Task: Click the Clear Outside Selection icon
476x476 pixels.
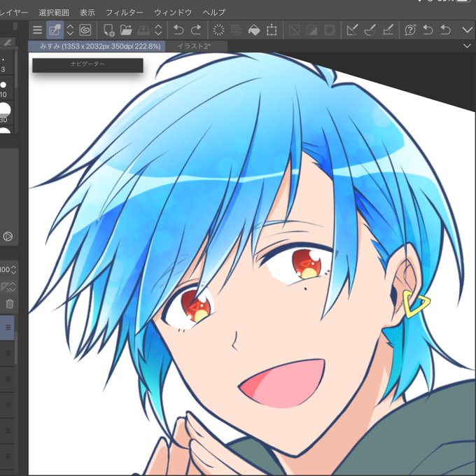Action: tap(237, 29)
